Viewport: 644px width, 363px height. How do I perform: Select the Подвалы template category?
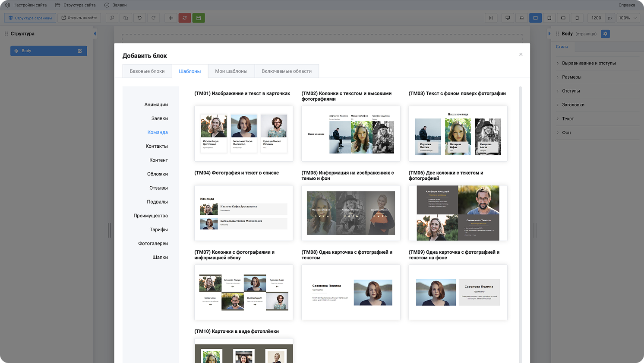point(157,202)
